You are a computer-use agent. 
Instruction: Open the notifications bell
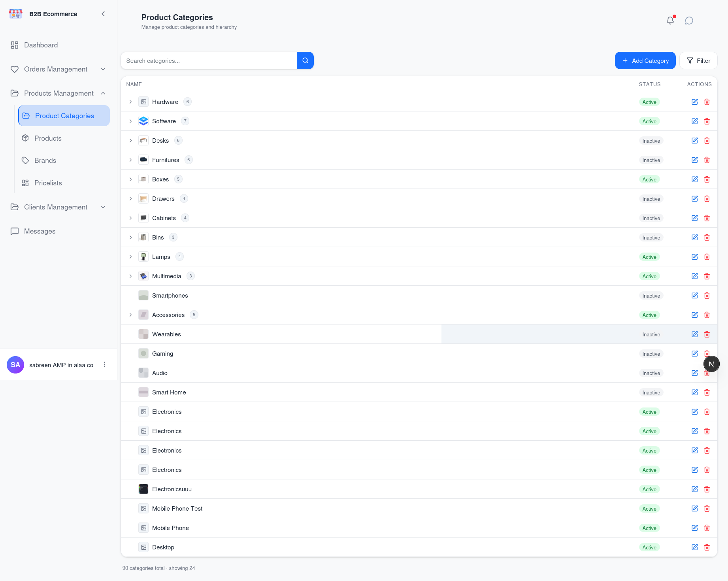[x=670, y=21]
